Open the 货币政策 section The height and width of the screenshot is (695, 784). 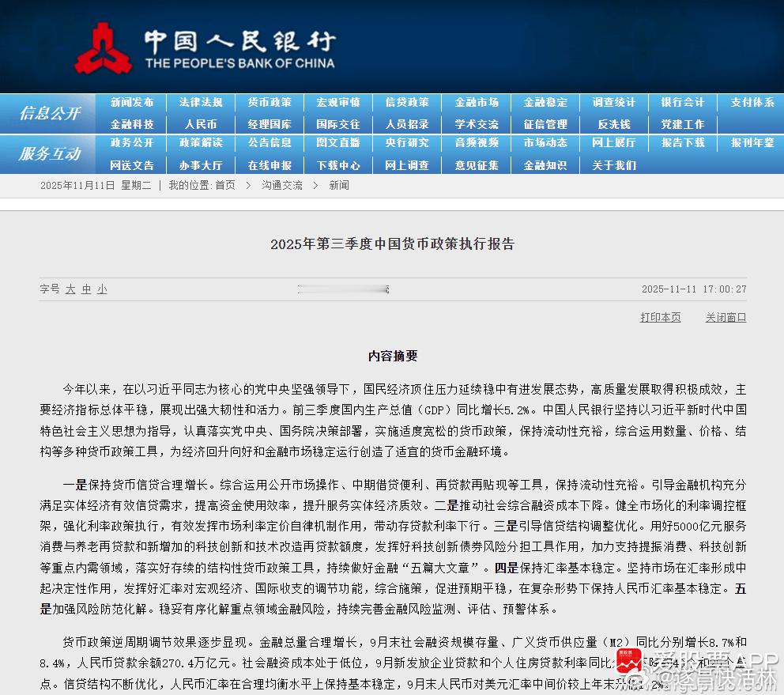coord(269,102)
